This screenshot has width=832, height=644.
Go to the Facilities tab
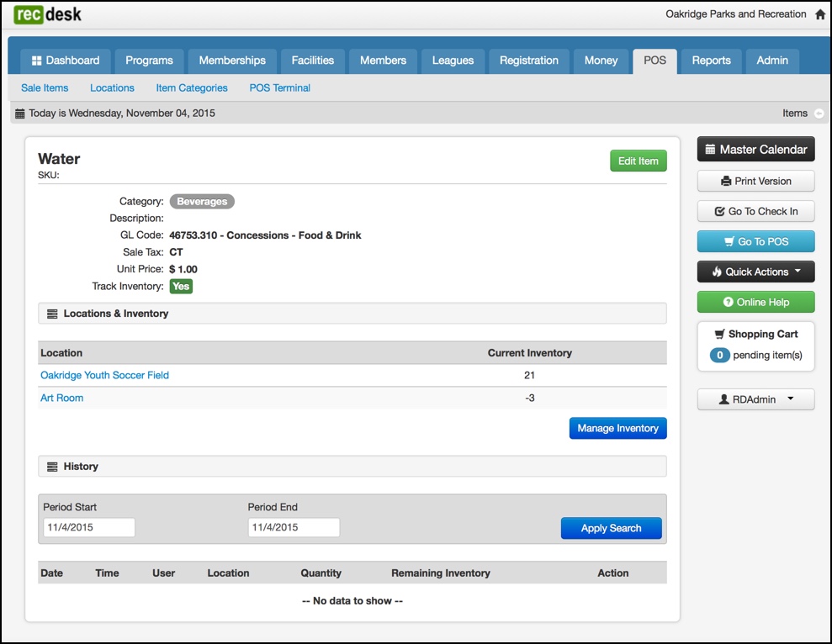pyautogui.click(x=313, y=61)
